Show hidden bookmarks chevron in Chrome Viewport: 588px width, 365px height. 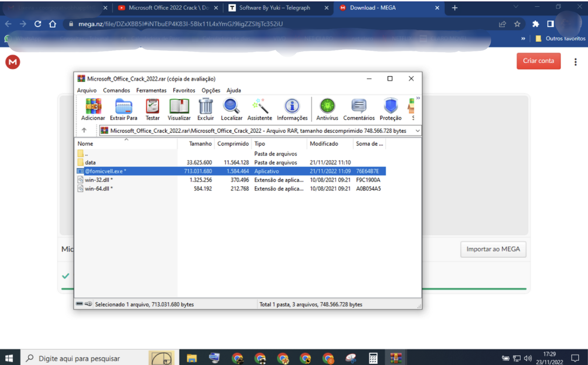pyautogui.click(x=523, y=39)
